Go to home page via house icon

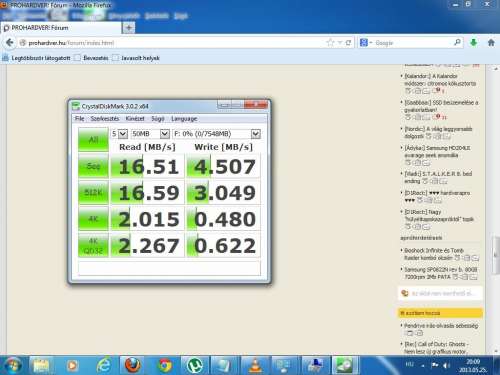(x=491, y=43)
